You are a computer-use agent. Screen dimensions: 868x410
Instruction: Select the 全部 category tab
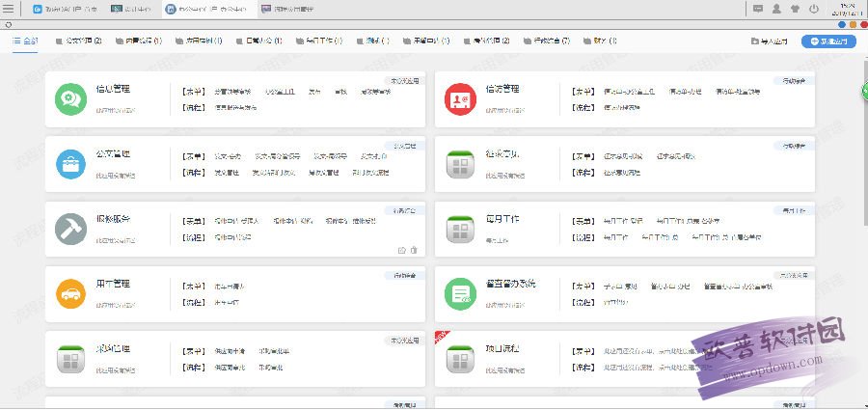25,41
